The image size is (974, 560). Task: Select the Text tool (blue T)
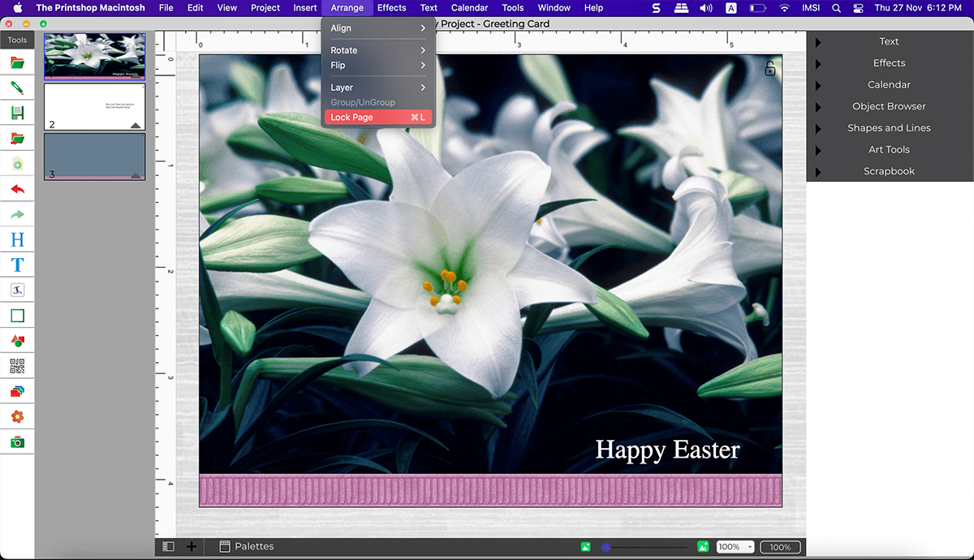pyautogui.click(x=17, y=265)
